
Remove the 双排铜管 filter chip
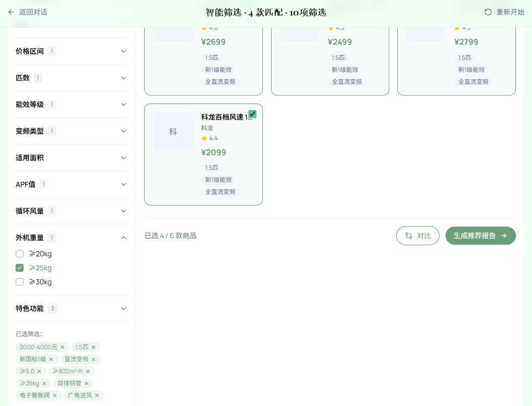coord(86,383)
